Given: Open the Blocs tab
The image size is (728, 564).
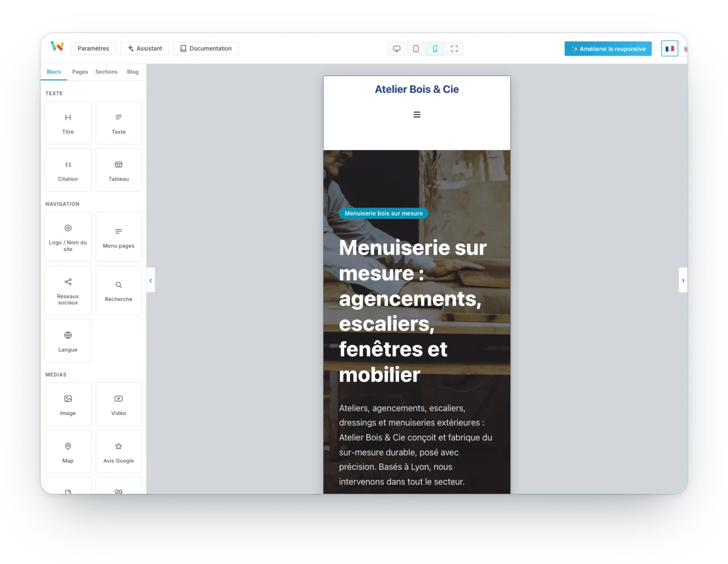Looking at the screenshot, I should 54,72.
